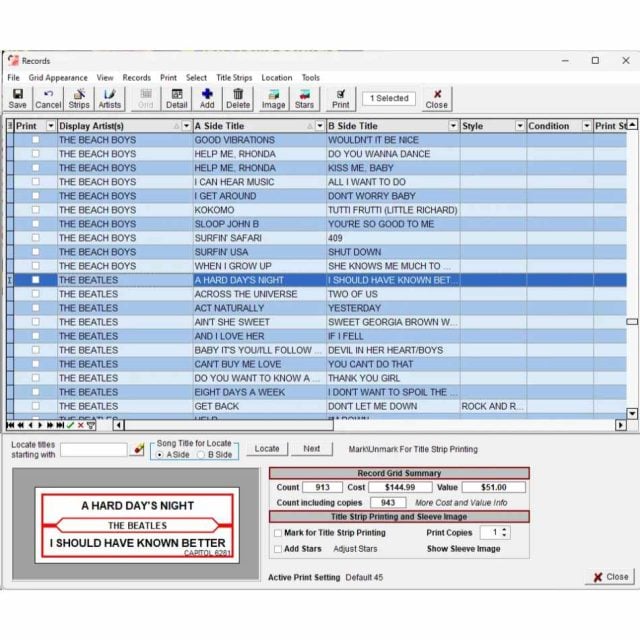The width and height of the screenshot is (640, 640).
Task: Open the Style column dropdown
Action: (x=520, y=126)
